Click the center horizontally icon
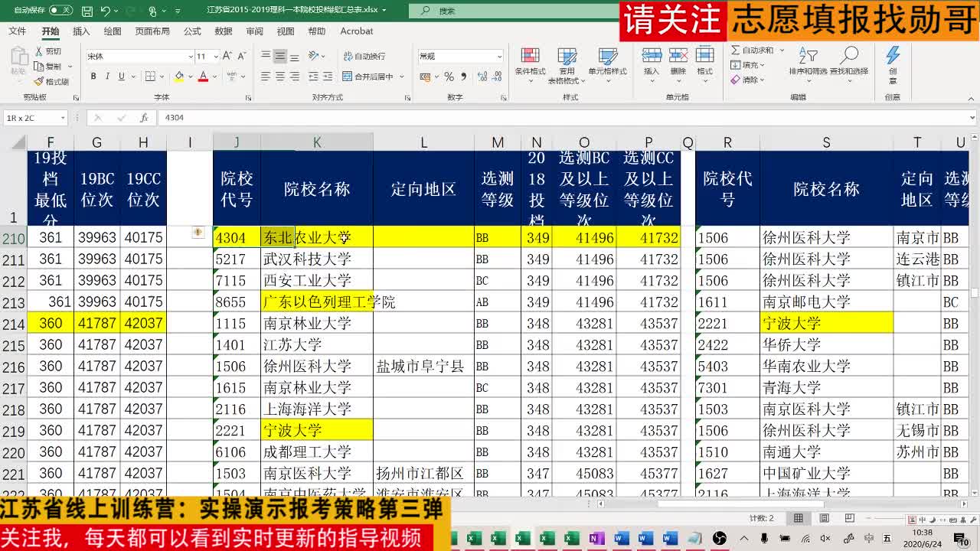Viewport: 980px width, 551px height. coord(280,77)
